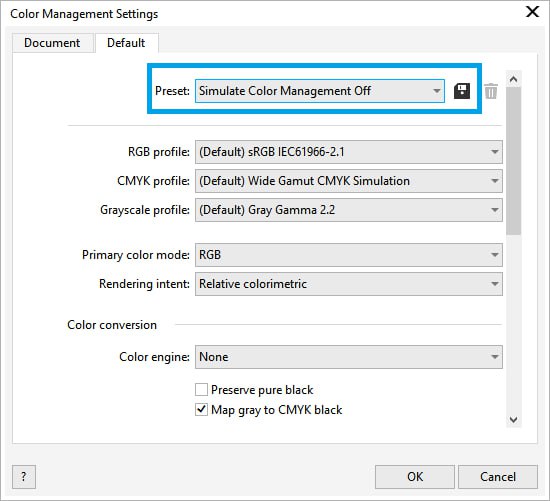Delete the preset using the trash icon

click(491, 91)
